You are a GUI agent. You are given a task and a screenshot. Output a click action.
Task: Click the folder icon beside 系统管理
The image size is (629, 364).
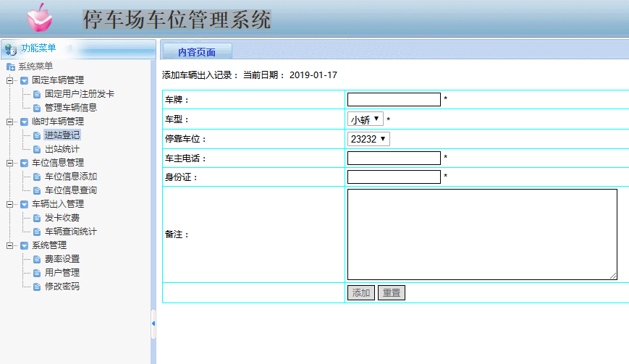(x=24, y=246)
